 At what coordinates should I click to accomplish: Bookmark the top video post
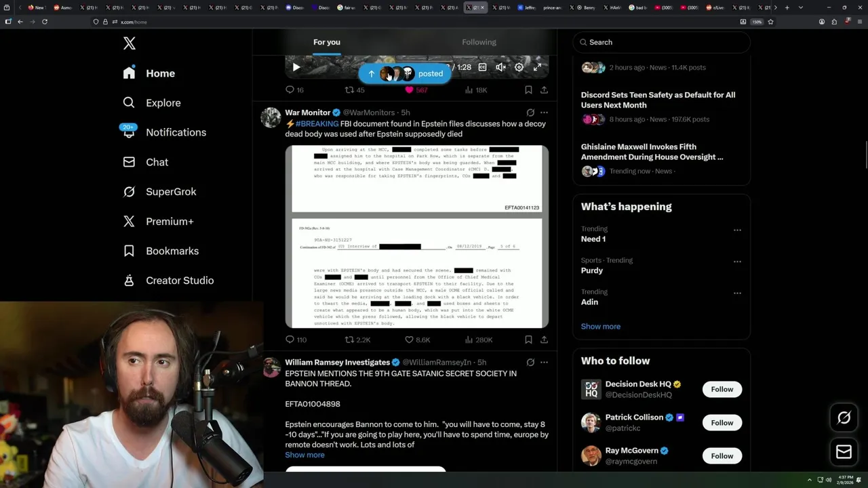(528, 90)
